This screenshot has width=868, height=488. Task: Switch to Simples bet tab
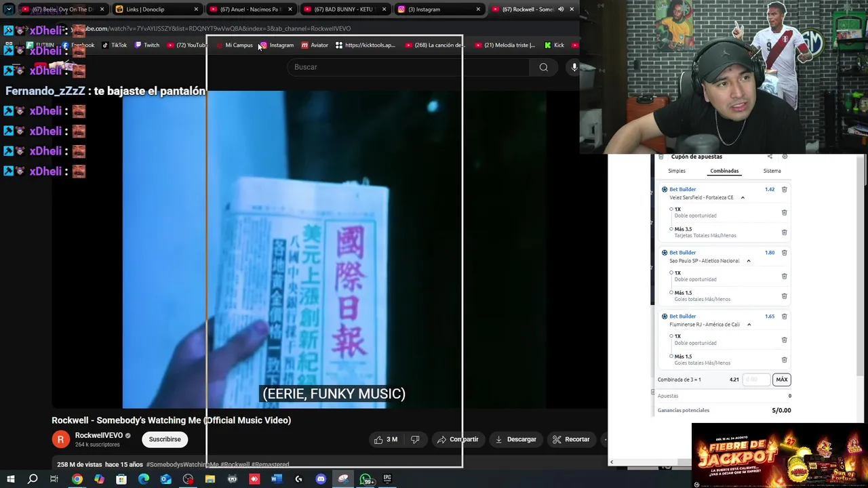(x=677, y=171)
